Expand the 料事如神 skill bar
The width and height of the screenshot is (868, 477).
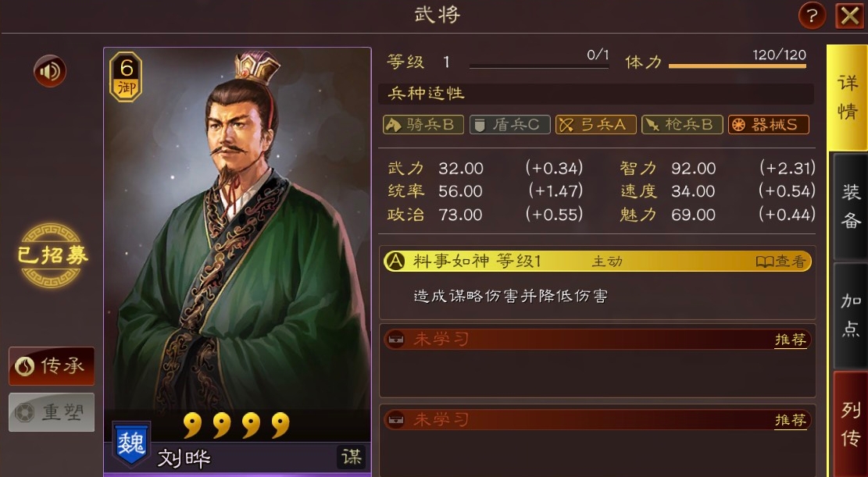pos(598,262)
